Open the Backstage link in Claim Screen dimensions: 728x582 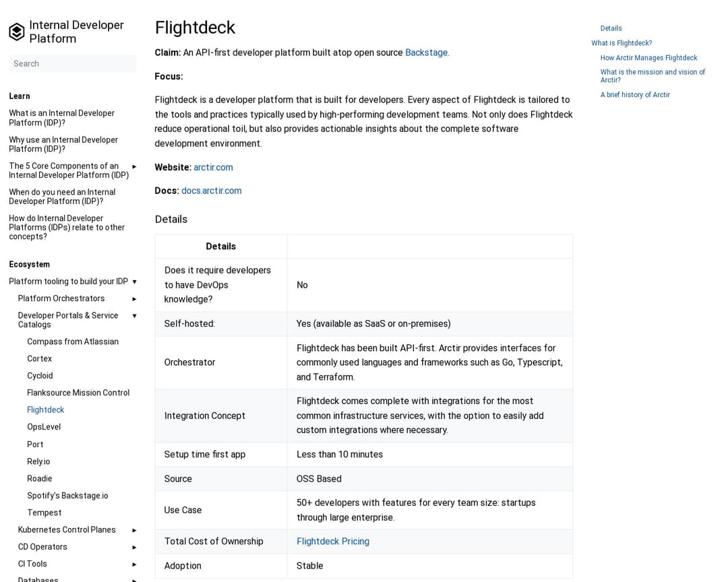point(426,53)
